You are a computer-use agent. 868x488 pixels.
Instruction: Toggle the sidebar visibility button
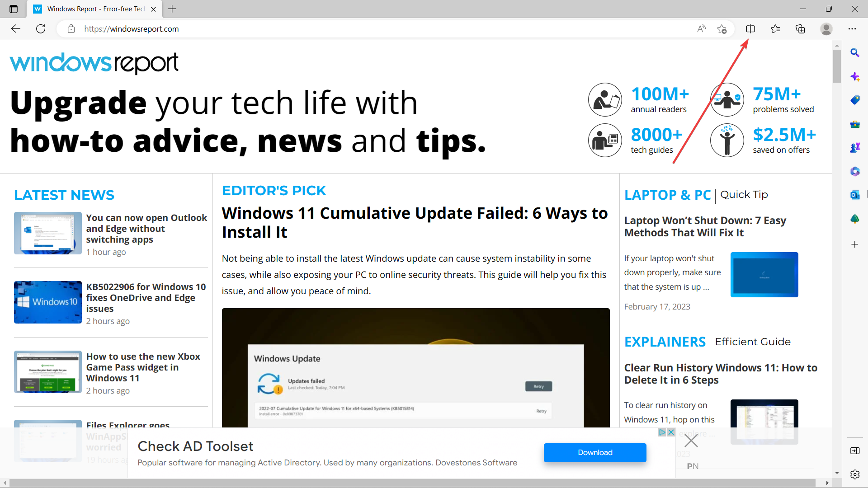855,450
